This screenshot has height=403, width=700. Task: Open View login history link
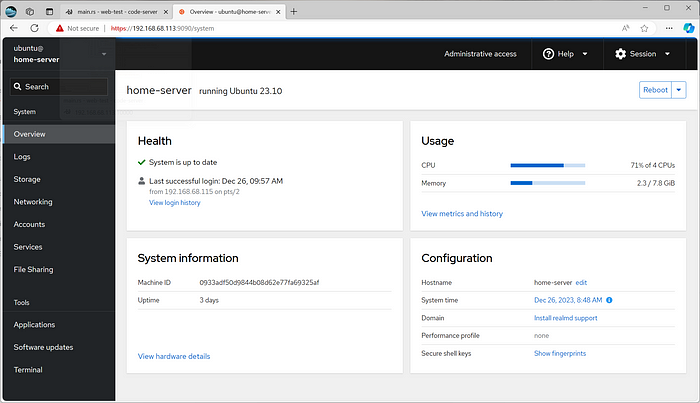click(175, 203)
